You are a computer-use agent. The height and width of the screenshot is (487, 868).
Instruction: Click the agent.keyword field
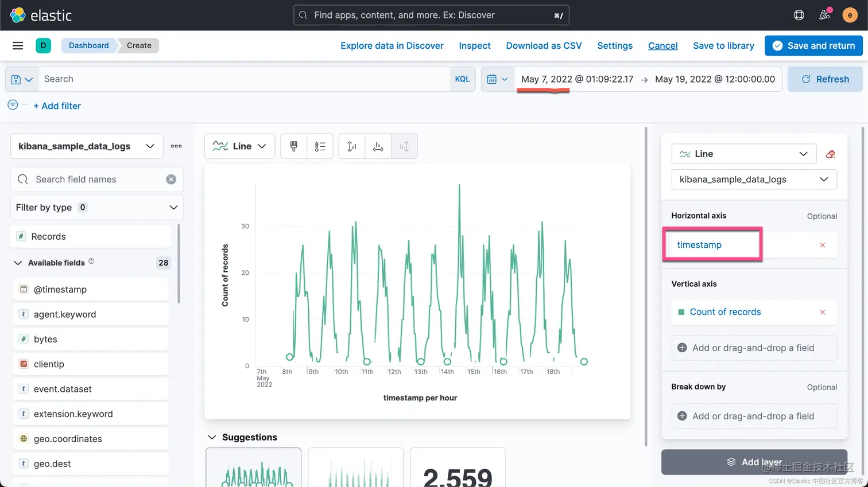coord(91,314)
